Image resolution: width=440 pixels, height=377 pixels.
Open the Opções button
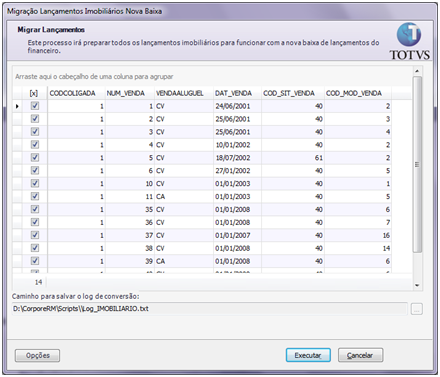coord(37,355)
